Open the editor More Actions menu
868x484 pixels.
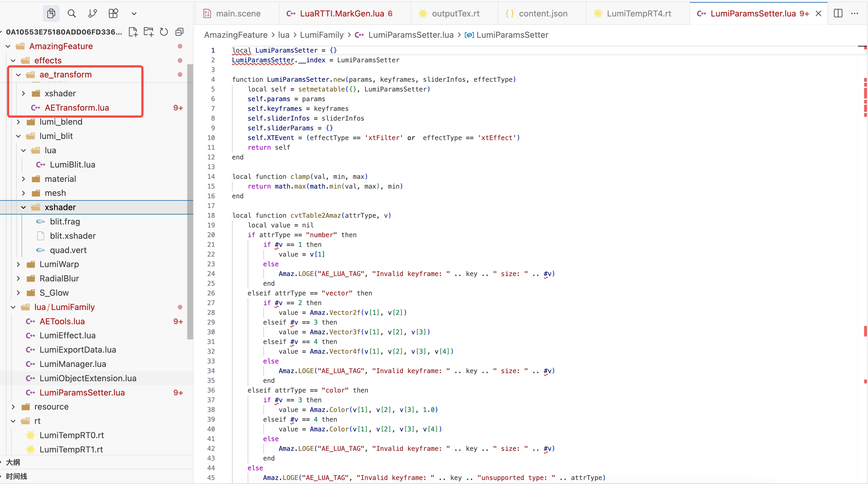coord(855,13)
